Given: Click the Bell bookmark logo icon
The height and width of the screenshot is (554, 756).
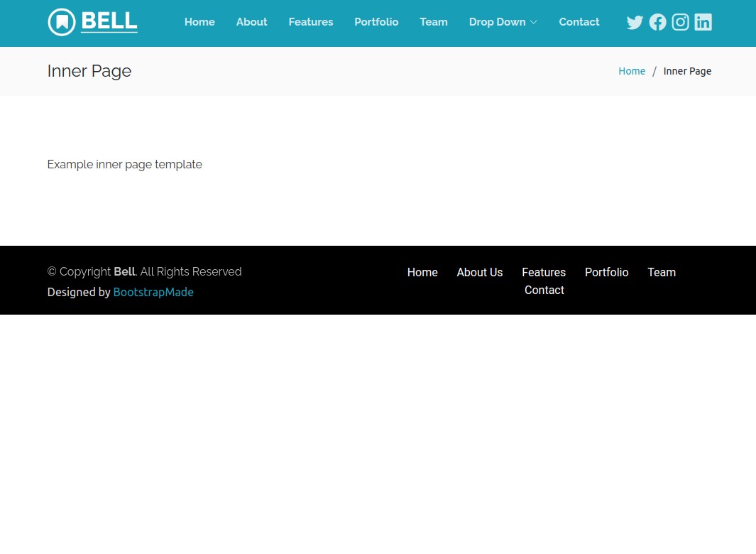Looking at the screenshot, I should coord(62,22).
